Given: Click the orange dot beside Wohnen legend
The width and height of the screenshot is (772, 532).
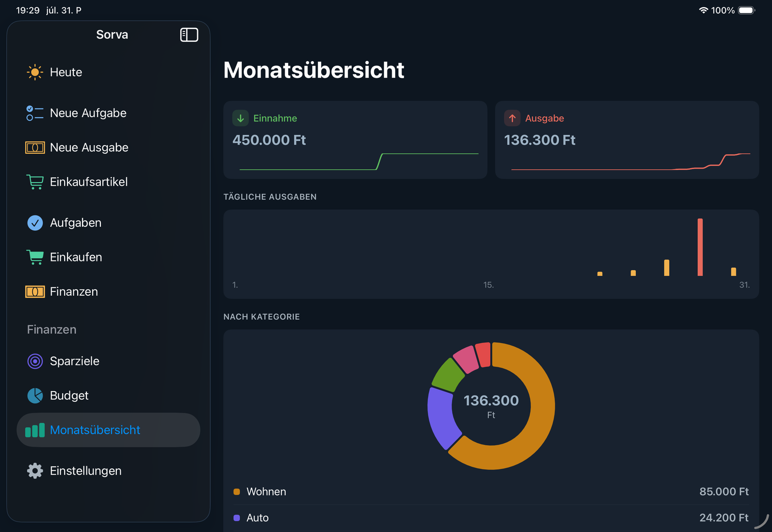Looking at the screenshot, I should 236,492.
